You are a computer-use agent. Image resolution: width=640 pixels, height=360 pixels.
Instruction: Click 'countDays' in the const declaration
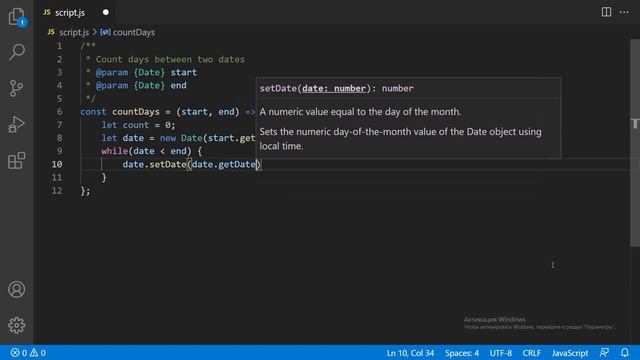point(136,111)
